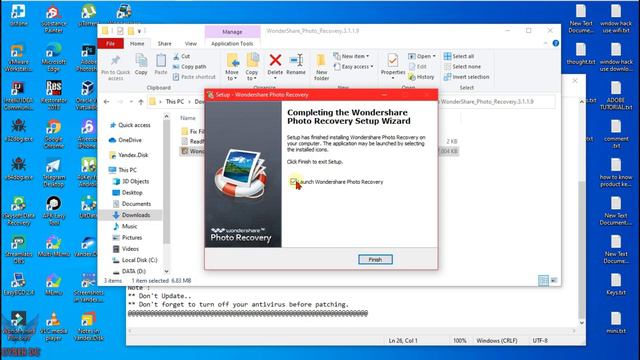Click the Edit command in ribbon

tap(418, 67)
